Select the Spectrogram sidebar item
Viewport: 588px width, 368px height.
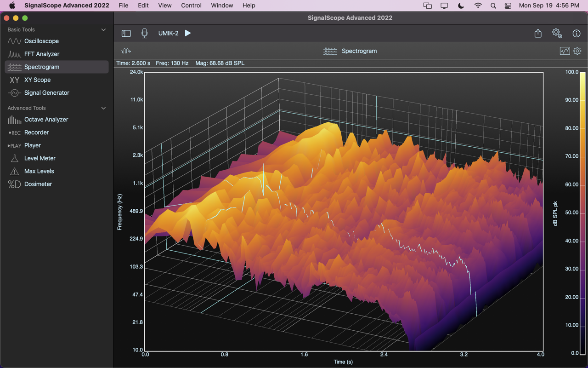[57, 67]
